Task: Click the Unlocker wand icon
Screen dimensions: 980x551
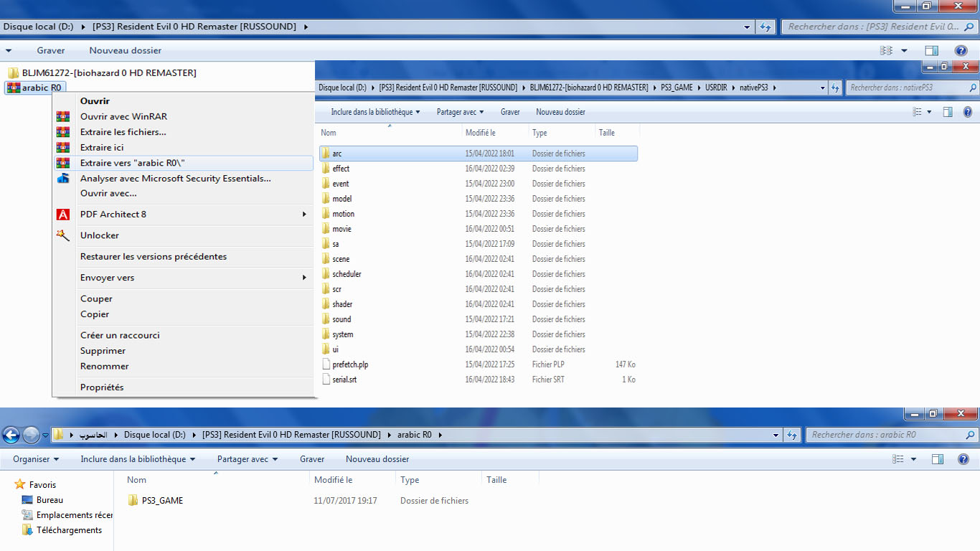Action: [x=63, y=235]
